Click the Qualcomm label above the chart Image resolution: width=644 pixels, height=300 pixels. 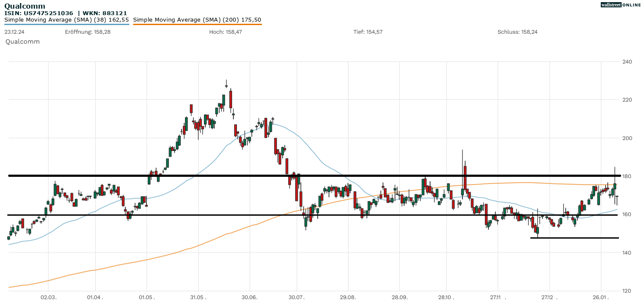tap(22, 41)
